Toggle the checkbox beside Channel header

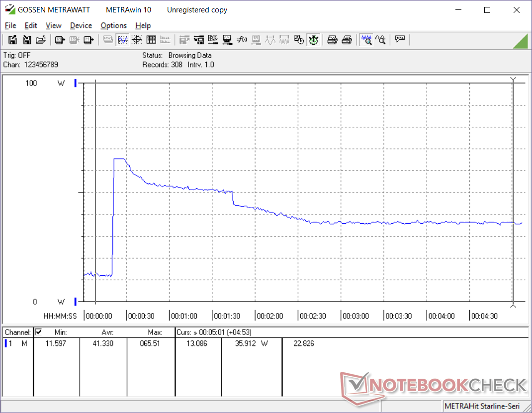point(38,332)
